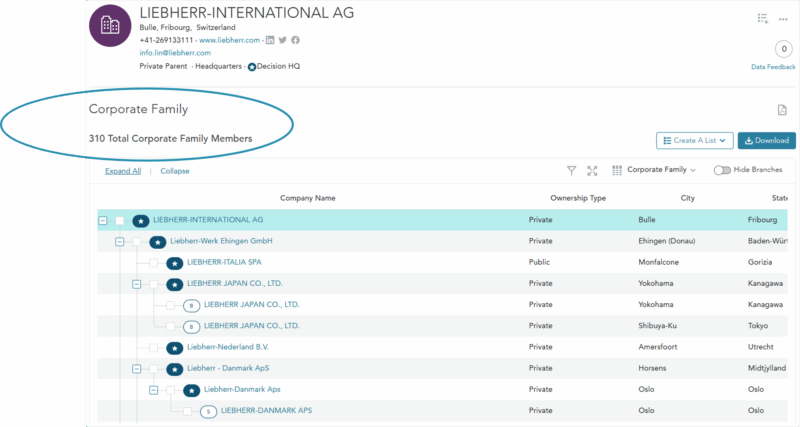Open the filter funnel icon
Image resolution: width=800 pixels, height=427 pixels.
[571, 170]
